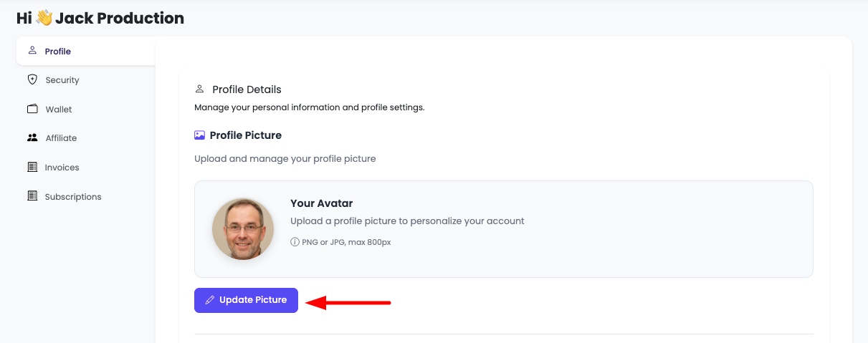
Task: Select the Profile tab label
Action: coord(58,52)
